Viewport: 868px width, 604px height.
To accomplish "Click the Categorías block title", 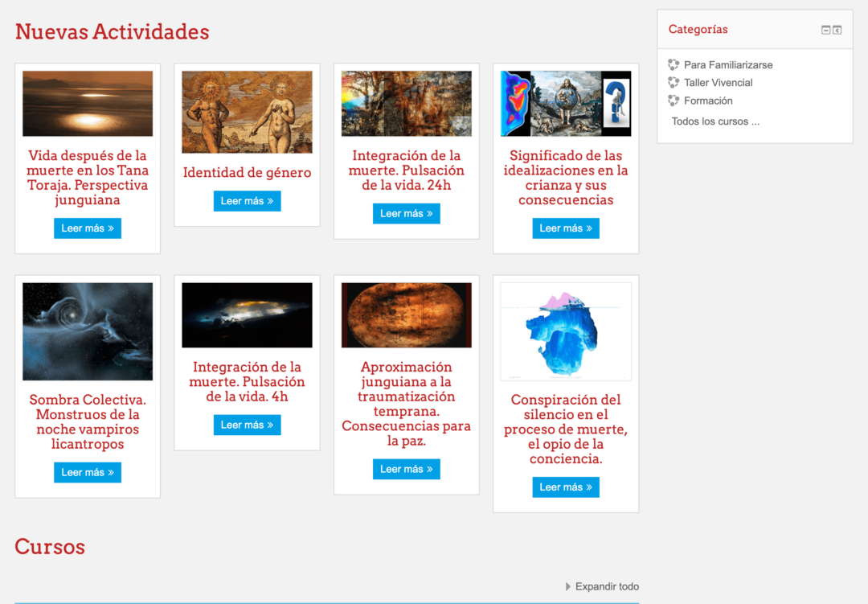I will pyautogui.click(x=698, y=30).
